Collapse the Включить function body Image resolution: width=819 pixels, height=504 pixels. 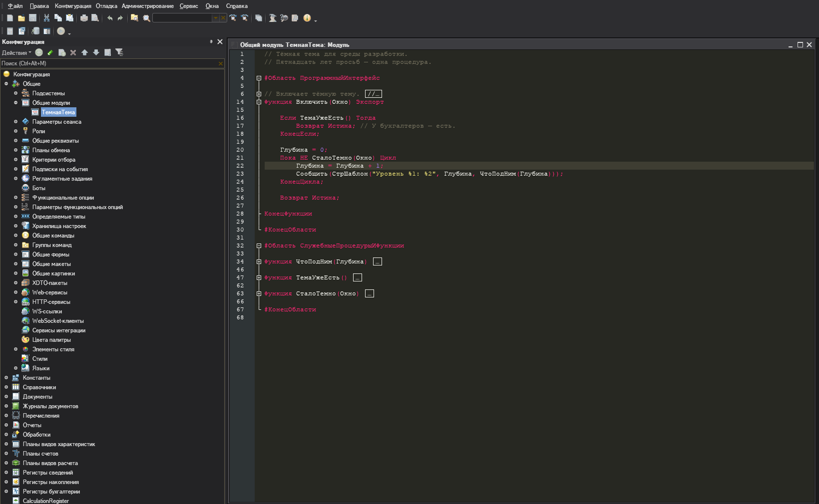259,102
